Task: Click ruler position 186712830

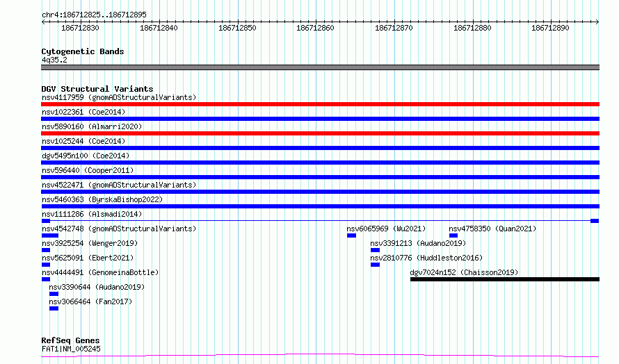Action: click(80, 28)
